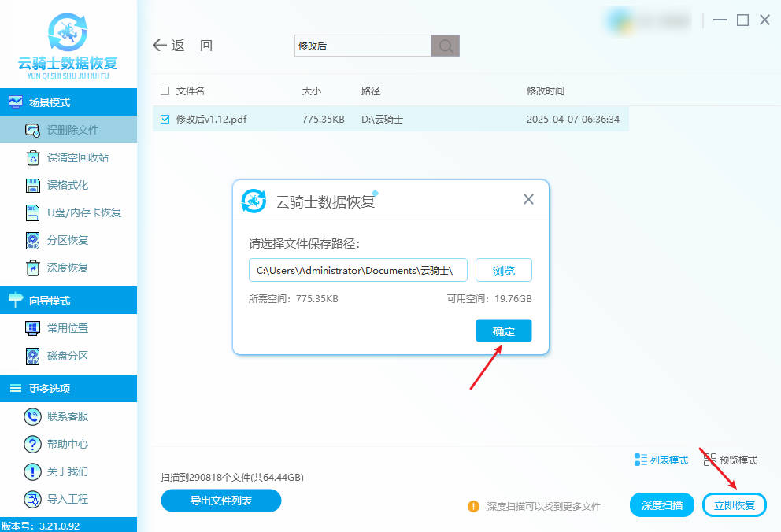
Task: Click the search magnifier icon
Action: [x=445, y=46]
